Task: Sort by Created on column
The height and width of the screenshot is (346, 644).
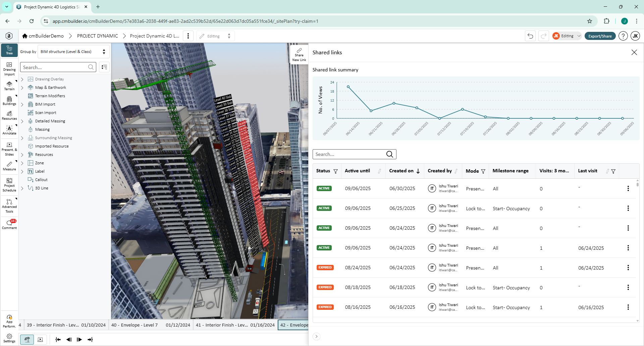Action: click(x=418, y=171)
